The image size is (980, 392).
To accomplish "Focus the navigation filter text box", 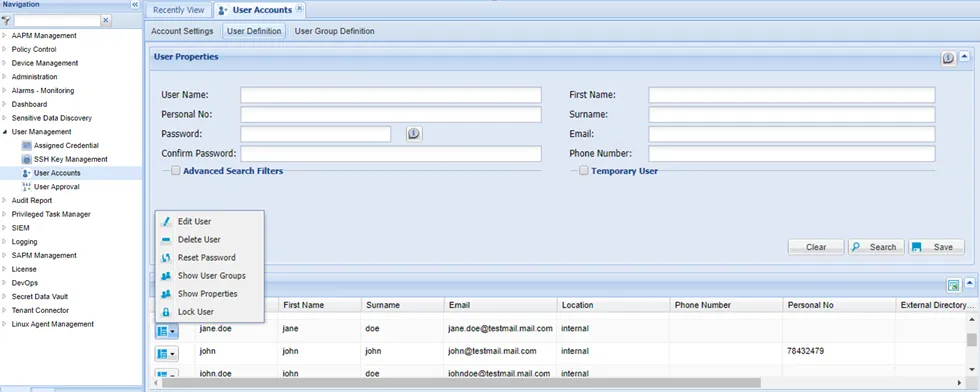I will (57, 21).
